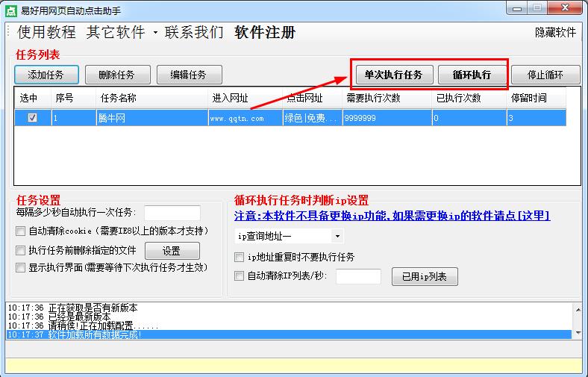This screenshot has width=588, height=377.
Task: Stop looping with 停止循环 button
Action: point(545,75)
